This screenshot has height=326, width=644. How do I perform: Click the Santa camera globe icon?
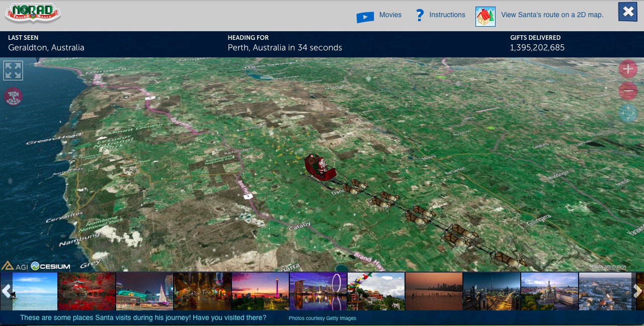pyautogui.click(x=14, y=96)
